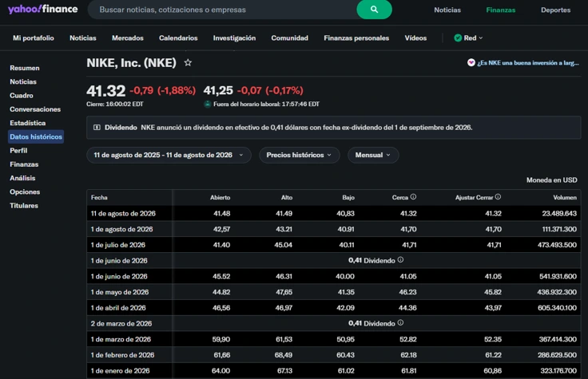
Task: Click the 1 de febrero de 2026 date cell
Action: tap(122, 355)
